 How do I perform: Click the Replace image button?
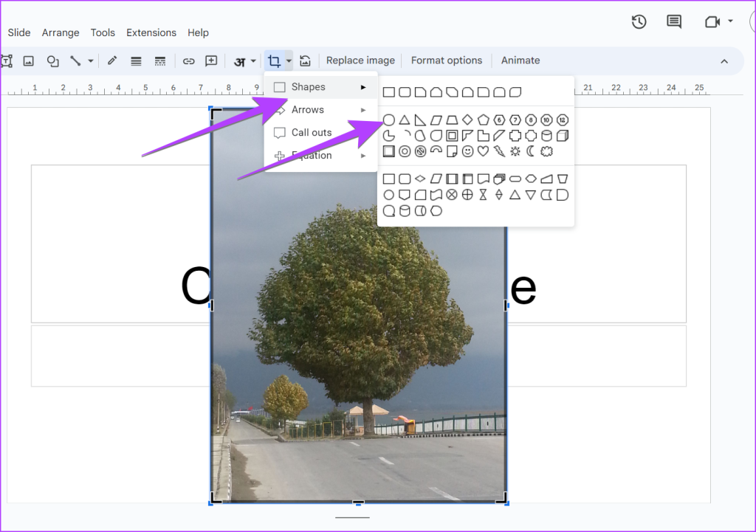[360, 61]
